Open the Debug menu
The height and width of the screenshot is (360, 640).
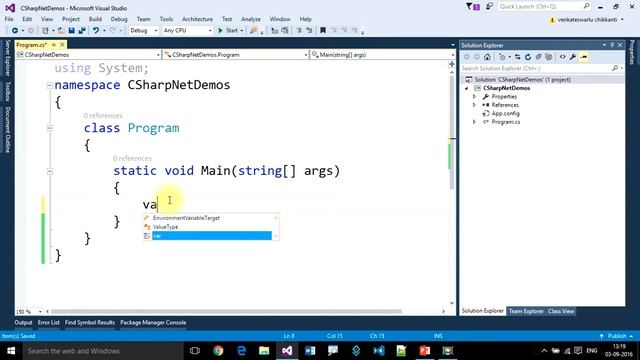pos(119,19)
